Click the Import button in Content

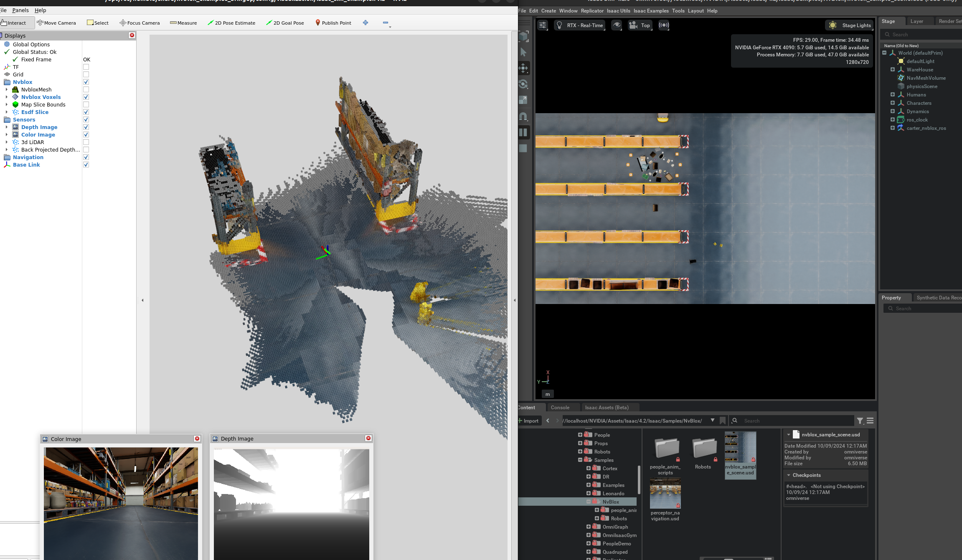[529, 421]
